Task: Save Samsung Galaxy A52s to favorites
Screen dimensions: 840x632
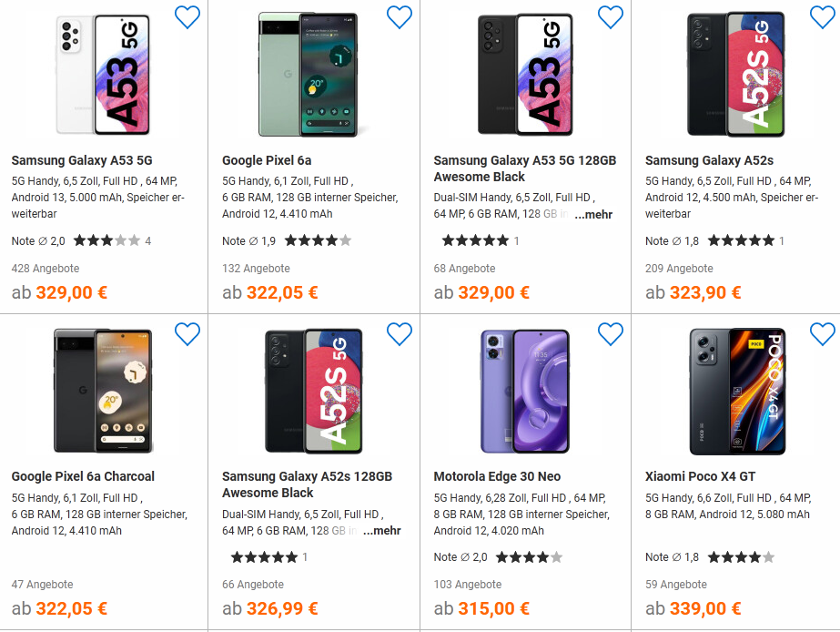Action: 822,17
